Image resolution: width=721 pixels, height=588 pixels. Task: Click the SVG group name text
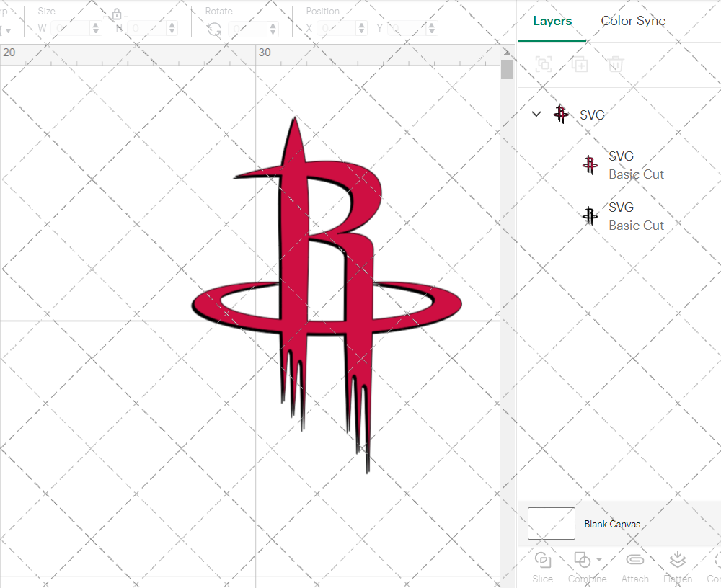coord(592,115)
